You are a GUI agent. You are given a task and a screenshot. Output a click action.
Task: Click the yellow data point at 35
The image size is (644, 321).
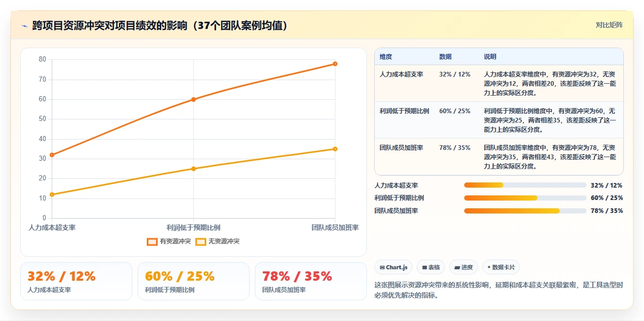[x=335, y=149]
